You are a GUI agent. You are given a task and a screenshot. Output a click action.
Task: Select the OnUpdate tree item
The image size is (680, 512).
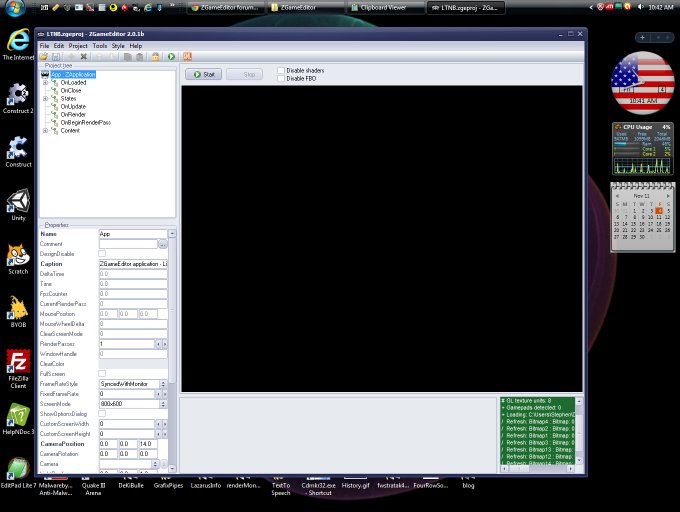[x=73, y=107]
